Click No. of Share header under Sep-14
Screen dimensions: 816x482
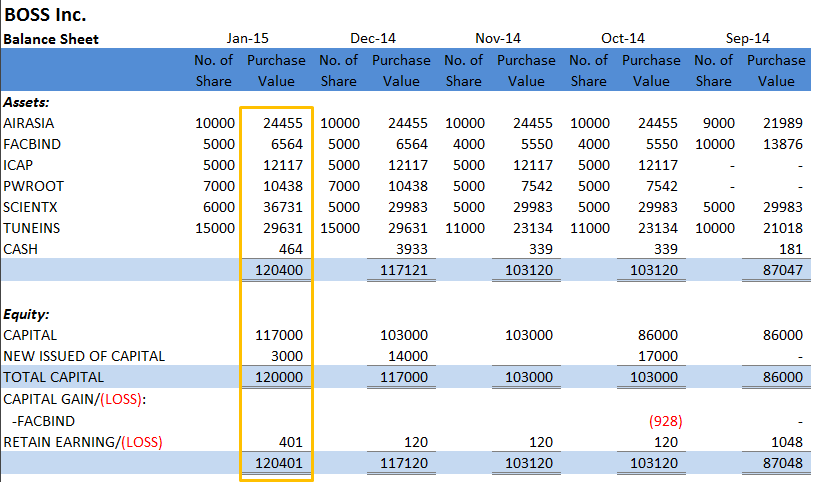713,70
